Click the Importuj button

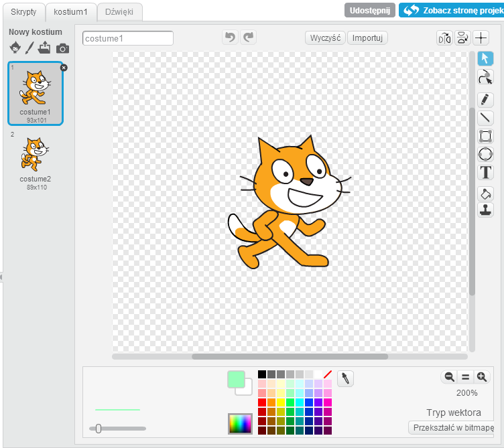(x=367, y=38)
